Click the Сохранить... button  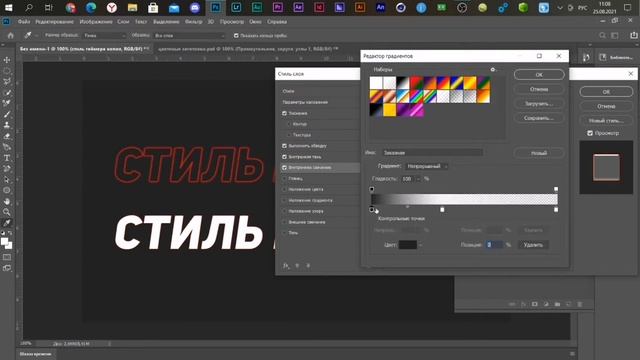(539, 118)
